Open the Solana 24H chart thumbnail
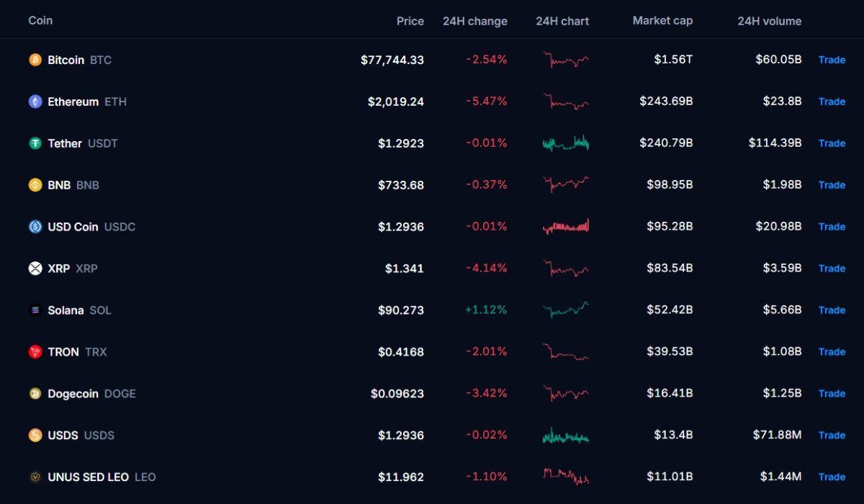Screen dimensions: 864x504 [x=565, y=310]
